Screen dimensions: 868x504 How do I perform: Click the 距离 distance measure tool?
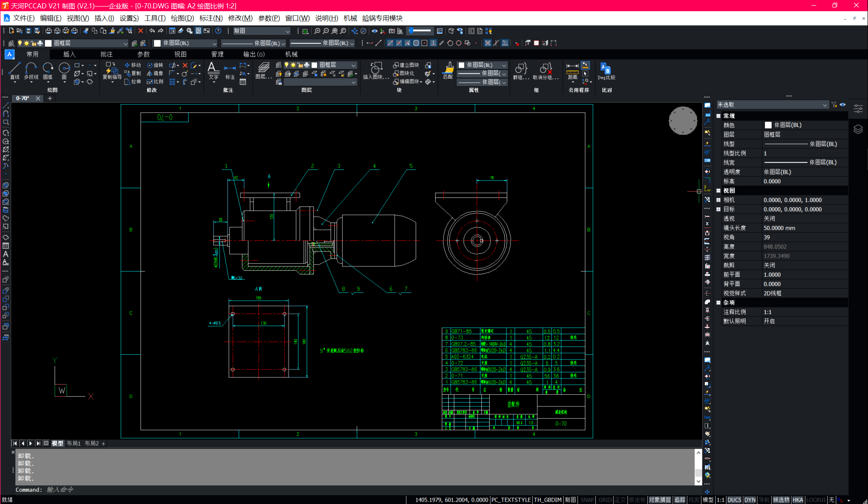point(572,70)
